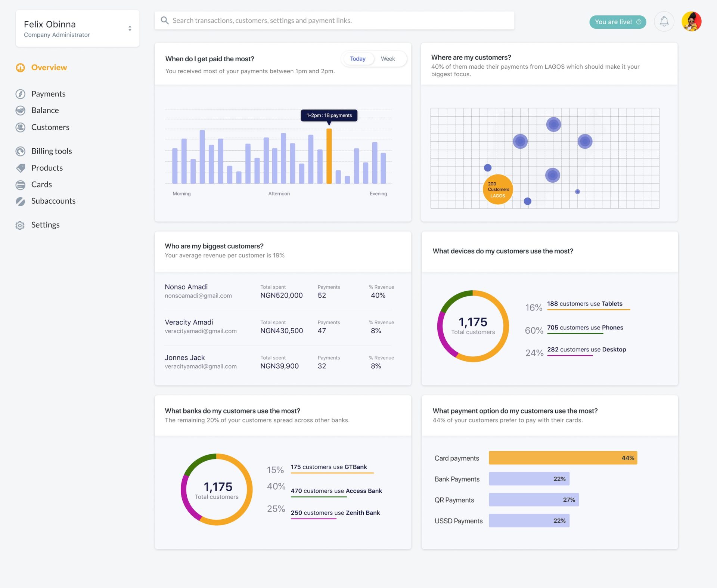Click the Subaccounts icon
This screenshot has width=717, height=588.
20,201
